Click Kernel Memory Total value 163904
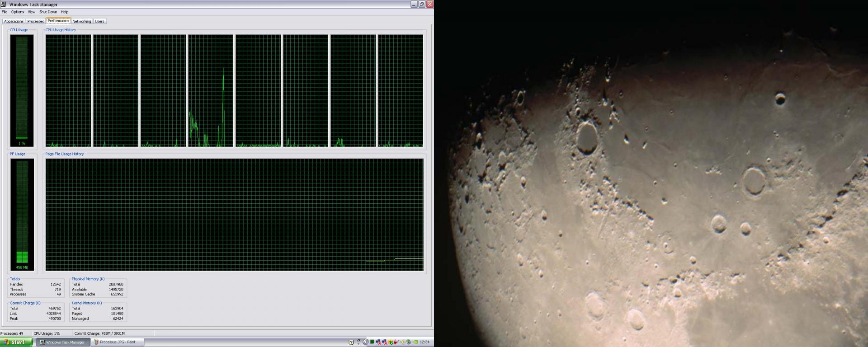 [x=117, y=309]
